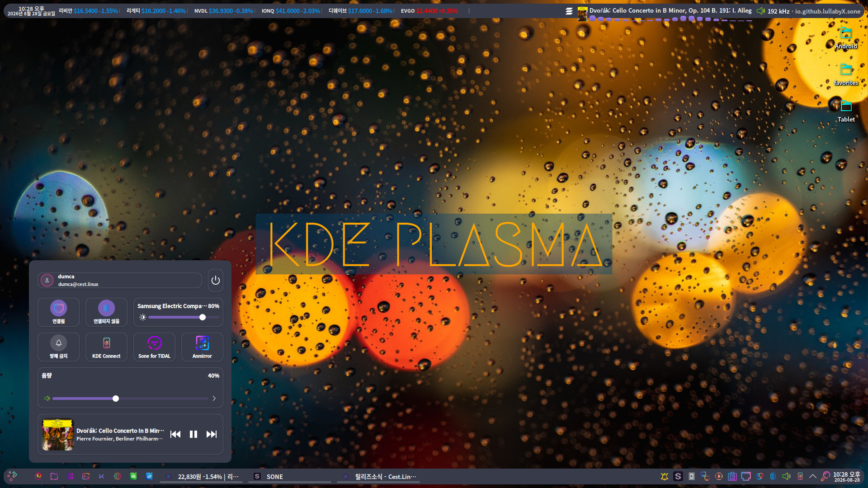Launch Firefox from the bottom panel

point(38,476)
